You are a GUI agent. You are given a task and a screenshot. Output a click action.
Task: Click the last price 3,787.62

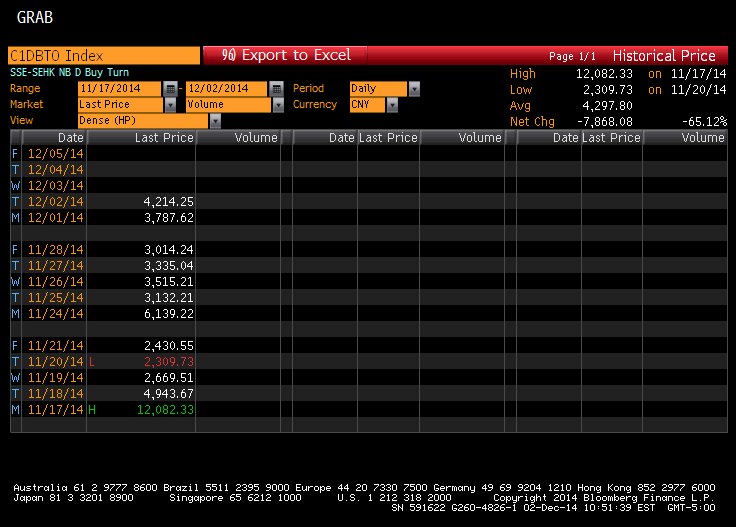tap(169, 218)
